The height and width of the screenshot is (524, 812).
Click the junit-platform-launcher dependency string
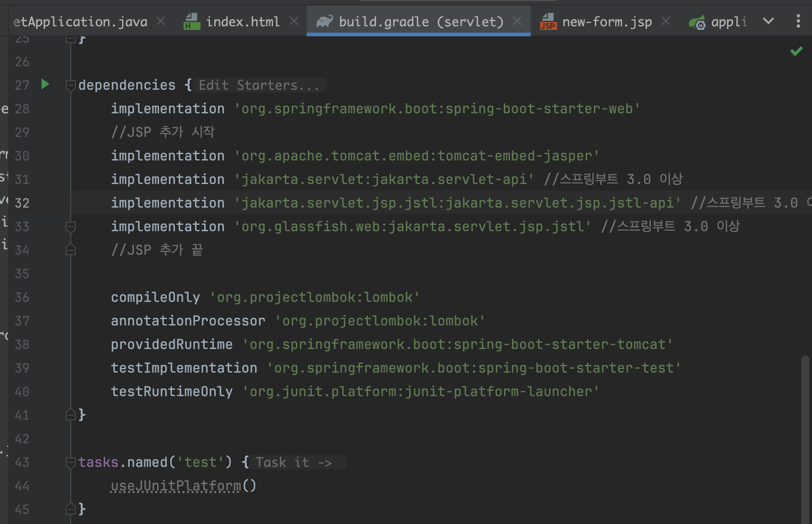click(421, 392)
